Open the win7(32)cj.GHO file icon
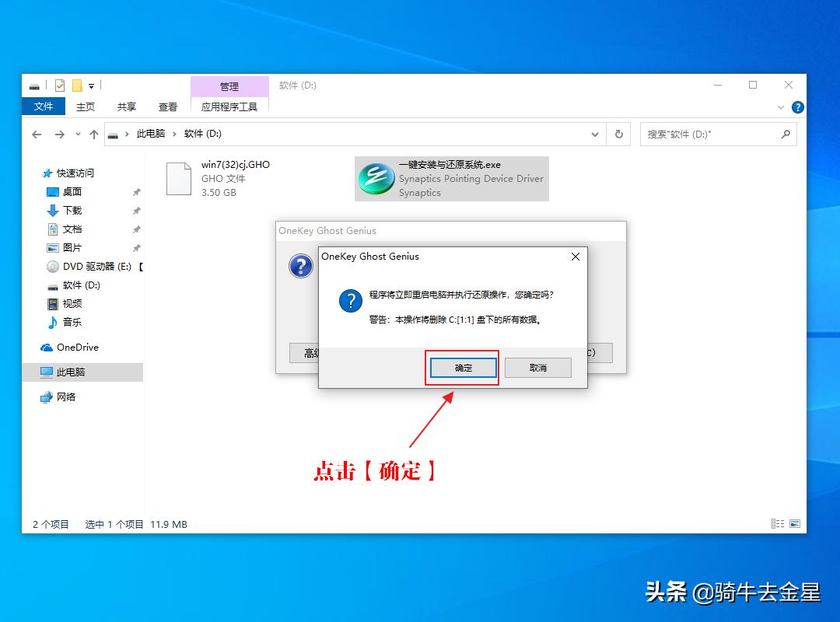 click(179, 177)
